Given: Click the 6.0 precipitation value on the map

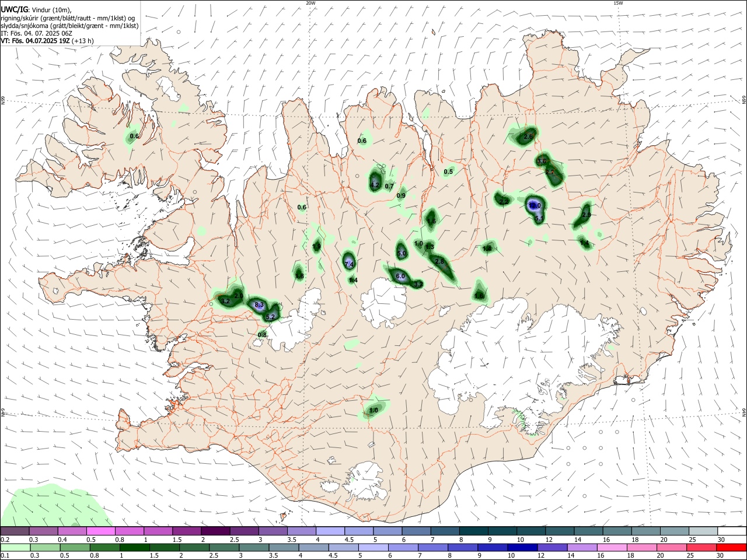Looking at the screenshot, I should [400, 276].
